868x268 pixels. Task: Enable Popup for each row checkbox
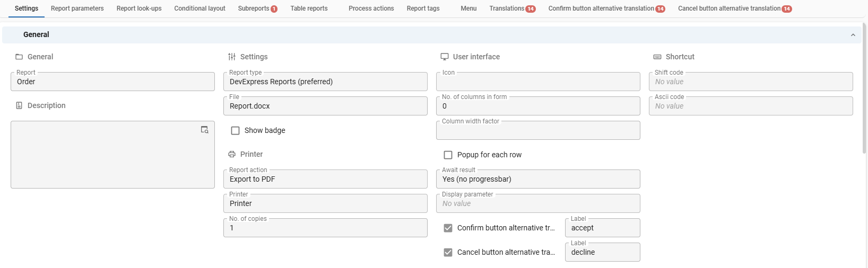tap(448, 155)
